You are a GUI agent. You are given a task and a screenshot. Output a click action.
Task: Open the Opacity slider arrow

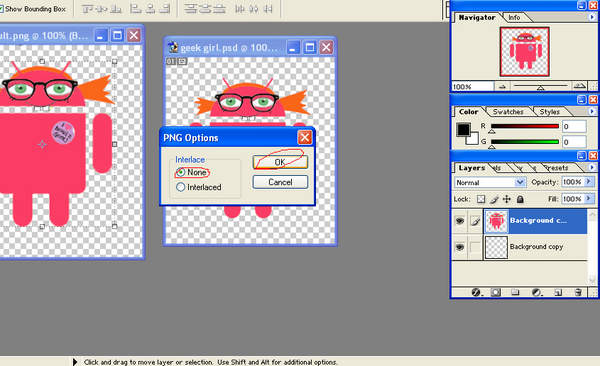pos(589,181)
